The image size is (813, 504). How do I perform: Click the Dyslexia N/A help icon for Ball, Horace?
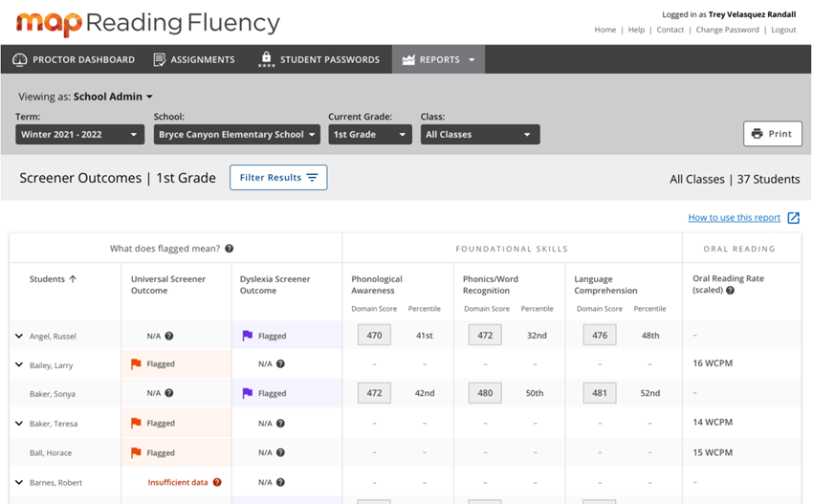(280, 452)
